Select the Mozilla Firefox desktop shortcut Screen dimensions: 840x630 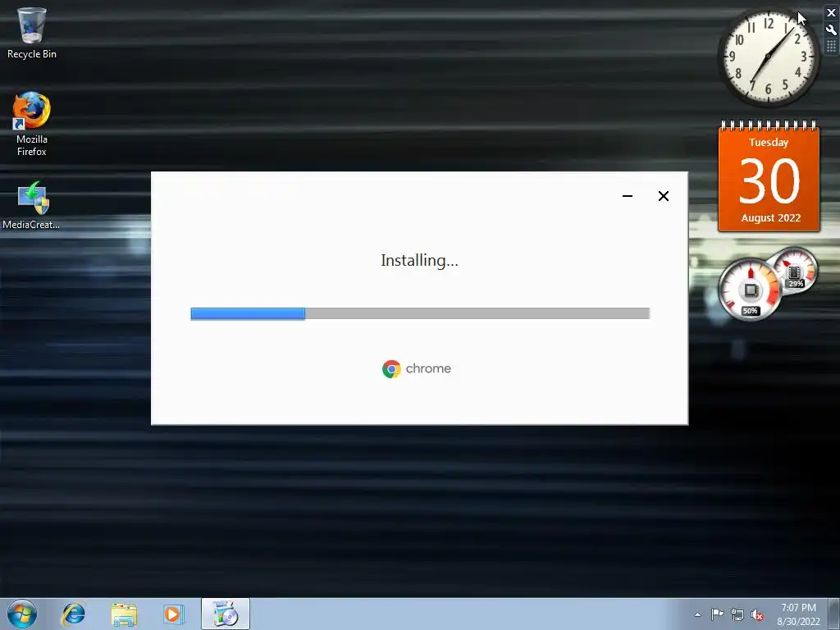[x=32, y=123]
